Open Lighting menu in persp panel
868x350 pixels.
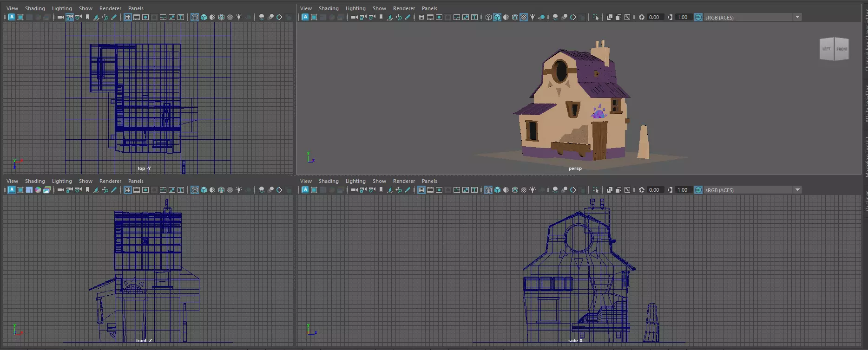tap(355, 8)
